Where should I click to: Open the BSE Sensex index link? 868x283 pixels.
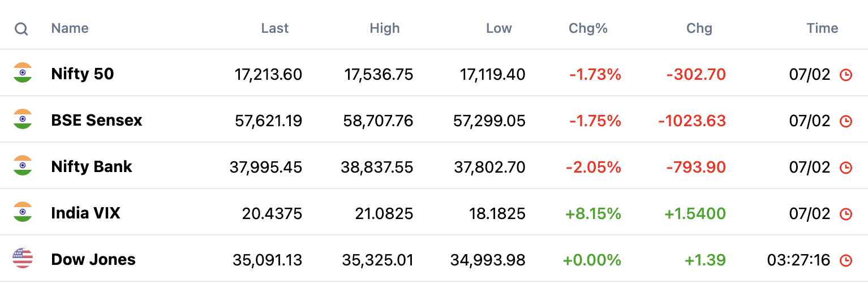(x=97, y=120)
